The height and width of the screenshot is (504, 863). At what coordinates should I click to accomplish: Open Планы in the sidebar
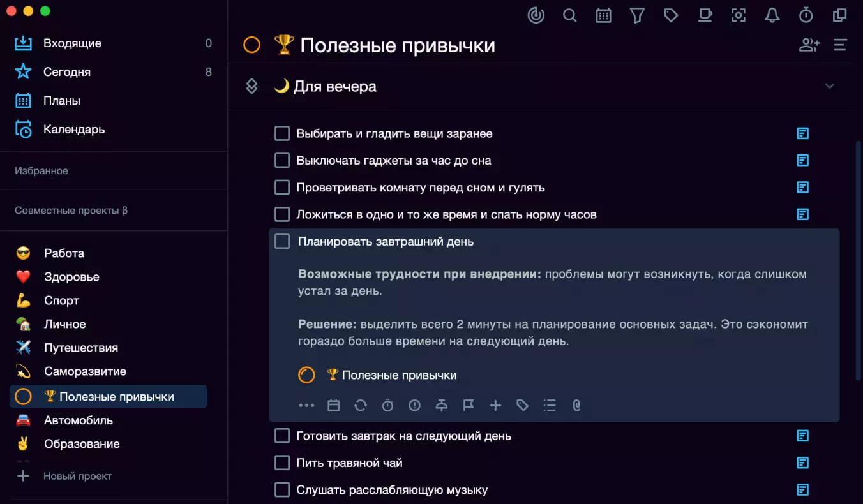click(x=114, y=101)
